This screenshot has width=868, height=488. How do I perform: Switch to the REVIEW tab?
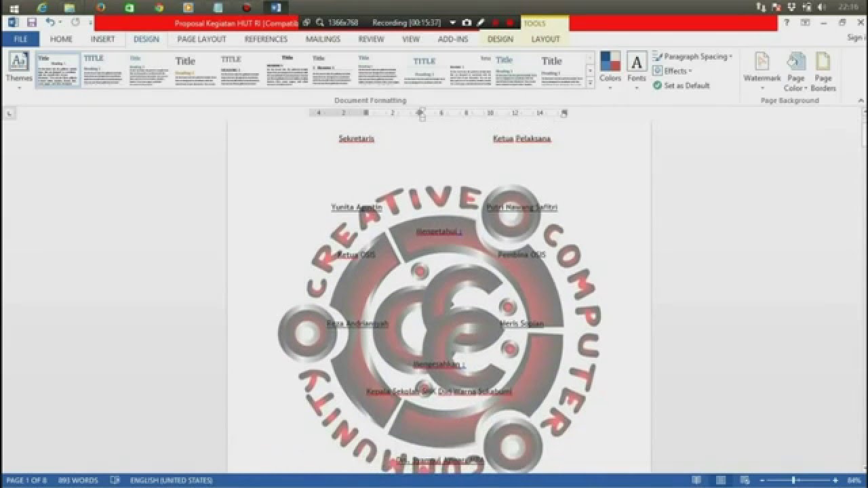click(371, 39)
